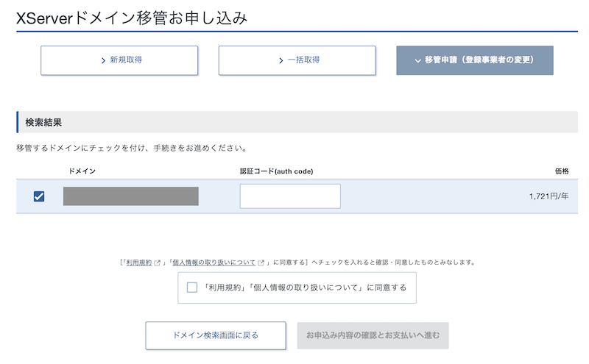589x364 pixels.
Task: Uncheck the domain transfer checkbox
Action: pos(39,196)
